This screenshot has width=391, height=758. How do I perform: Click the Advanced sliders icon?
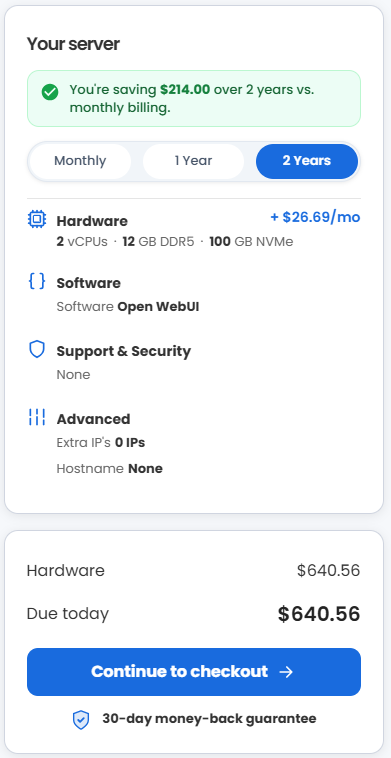click(x=37, y=417)
